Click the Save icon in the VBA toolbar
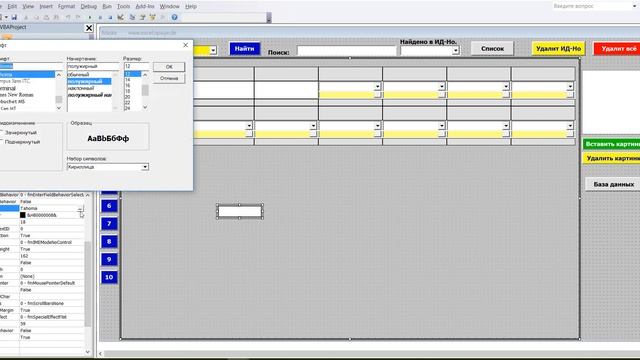Image resolution: width=640 pixels, height=360 pixels. (14, 17)
